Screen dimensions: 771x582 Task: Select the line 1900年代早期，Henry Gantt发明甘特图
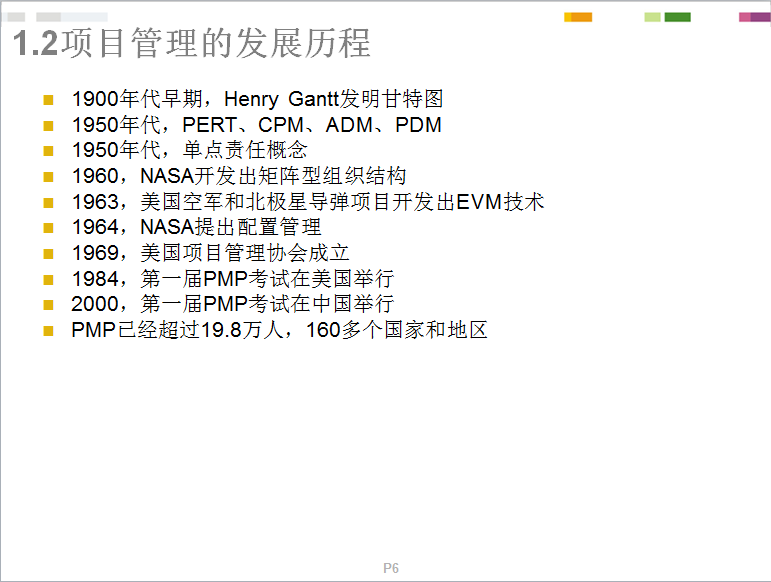(x=258, y=99)
